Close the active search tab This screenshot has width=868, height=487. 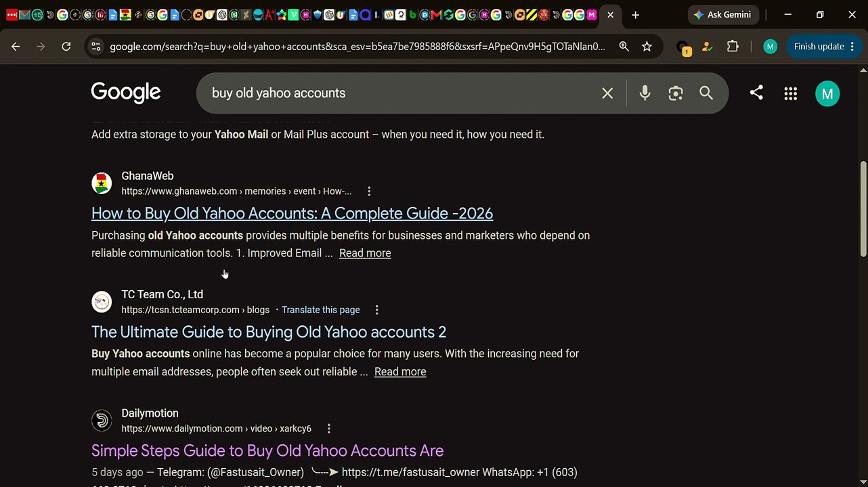pyautogui.click(x=610, y=15)
